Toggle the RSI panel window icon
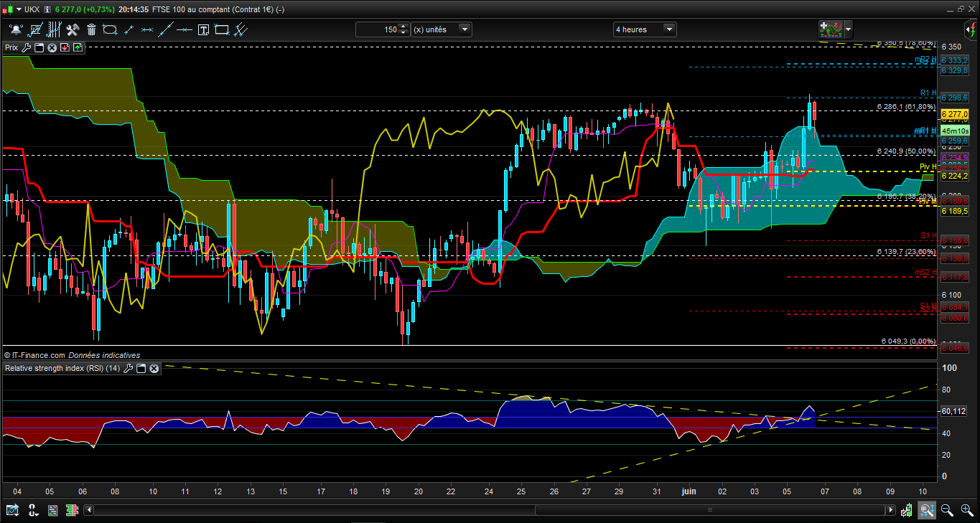The image size is (980, 523). click(141, 368)
